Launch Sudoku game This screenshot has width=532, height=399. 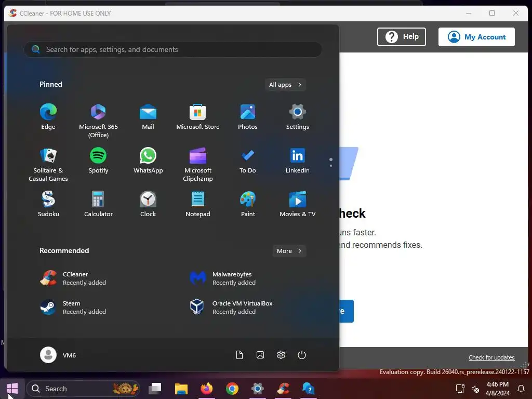[48, 204]
